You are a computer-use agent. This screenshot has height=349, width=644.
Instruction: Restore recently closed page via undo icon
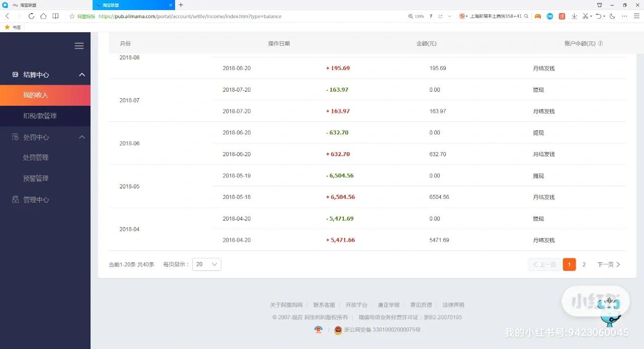tap(599, 16)
